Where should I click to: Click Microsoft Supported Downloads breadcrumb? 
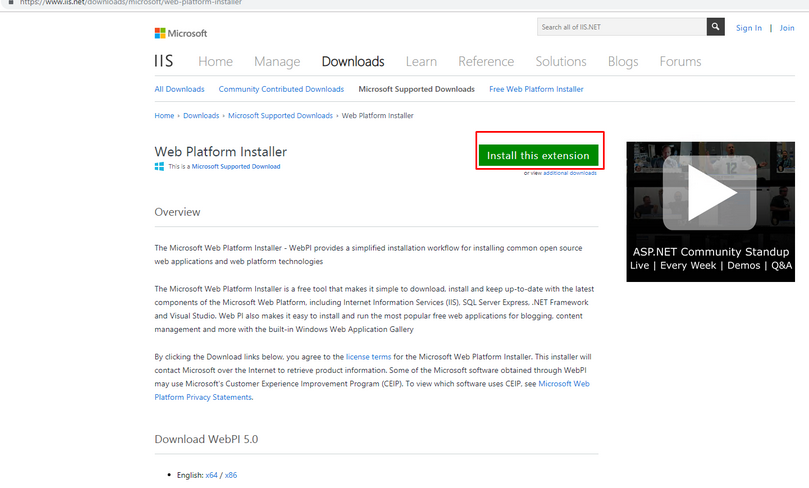click(280, 116)
